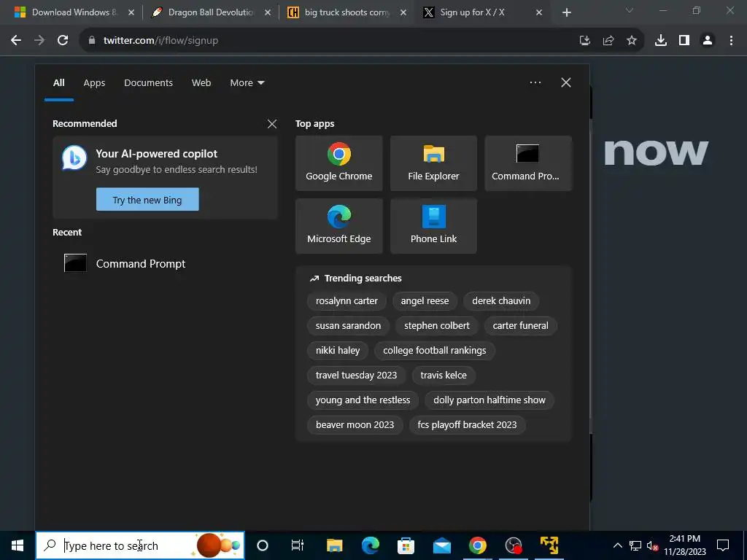Open Chrome tab search chevron
This screenshot has width=747, height=560.
point(630,10)
